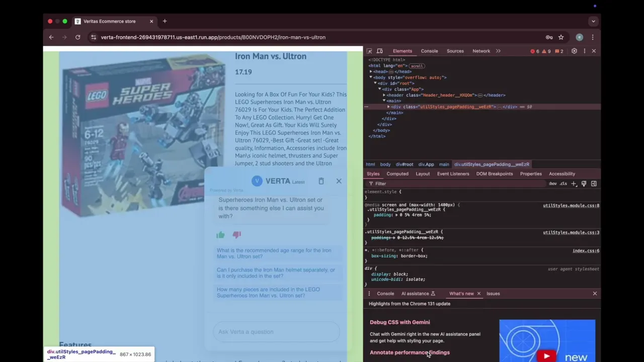Image resolution: width=644 pixels, height=362 pixels.
Task: Go back in browser history
Action: pyautogui.click(x=51, y=37)
